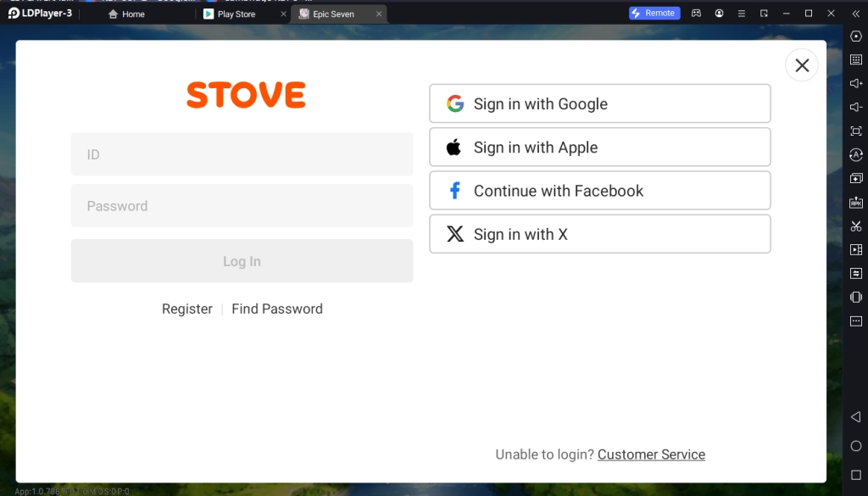This screenshot has height=496, width=868.
Task: Sign in with Google button
Action: (600, 103)
